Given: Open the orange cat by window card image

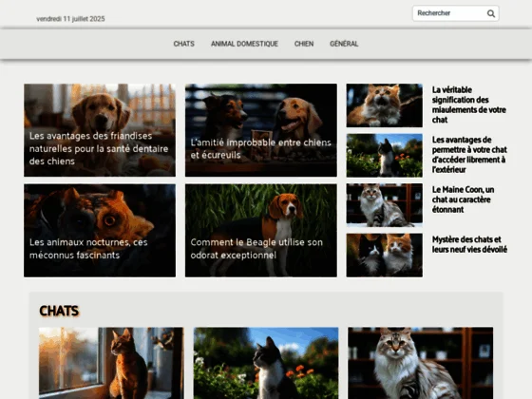Looking at the screenshot, I should click(x=111, y=363).
